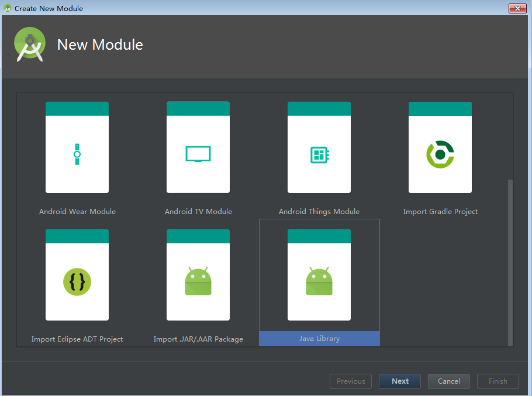Select the Android Wear Module watch icon
This screenshot has height=396, width=532.
point(77,154)
